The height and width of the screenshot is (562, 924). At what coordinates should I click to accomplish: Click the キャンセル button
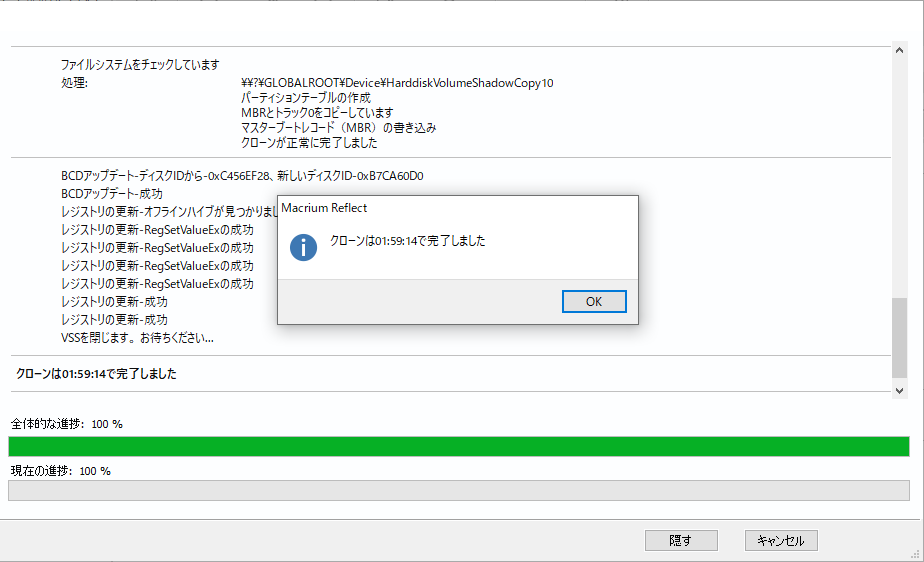781,540
